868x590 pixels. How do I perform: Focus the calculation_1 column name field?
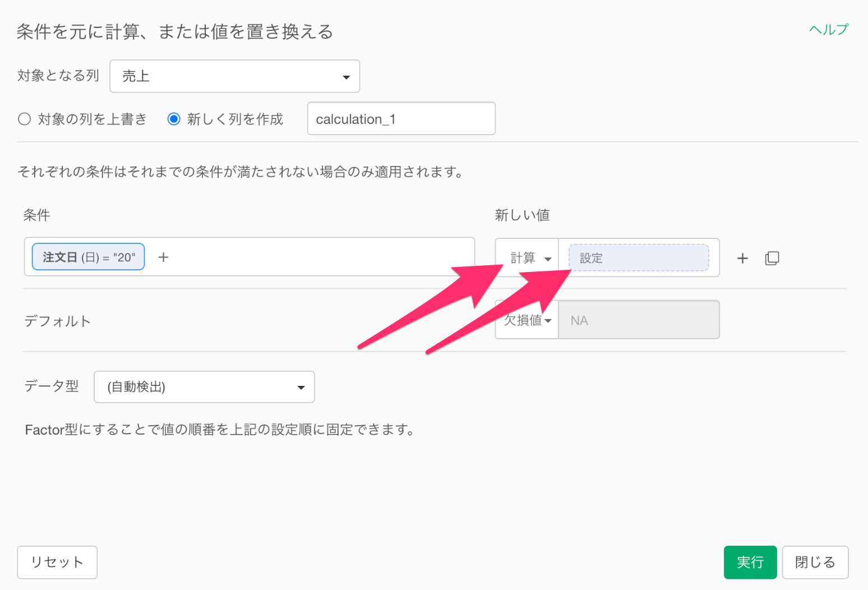pos(401,119)
